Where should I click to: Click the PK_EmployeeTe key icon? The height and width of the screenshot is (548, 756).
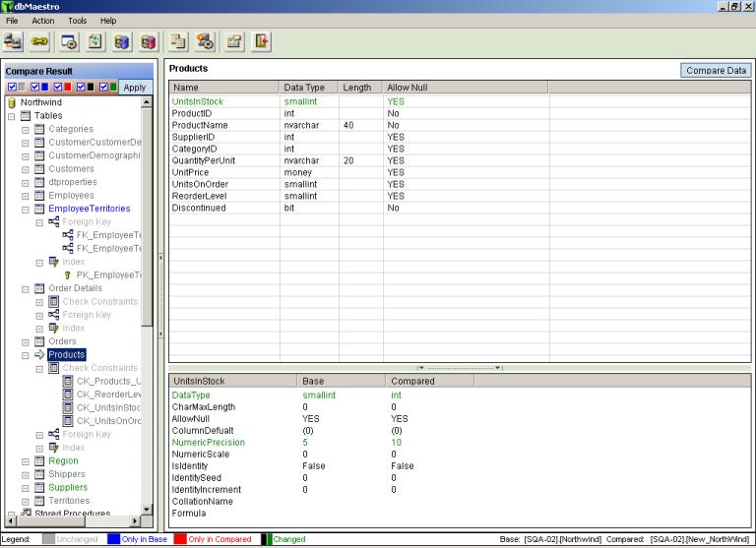(68, 275)
